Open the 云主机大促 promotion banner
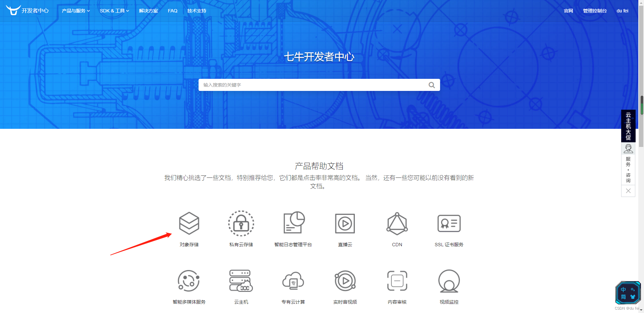 point(628,126)
